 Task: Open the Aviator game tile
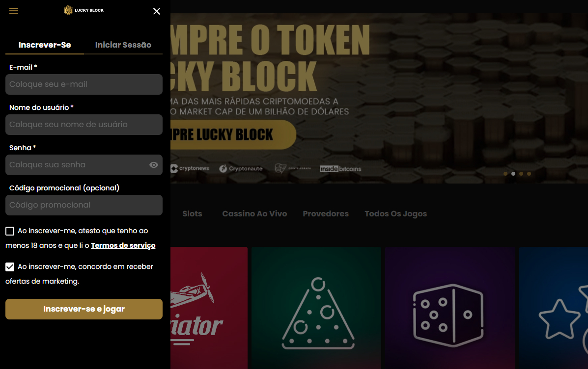click(209, 308)
